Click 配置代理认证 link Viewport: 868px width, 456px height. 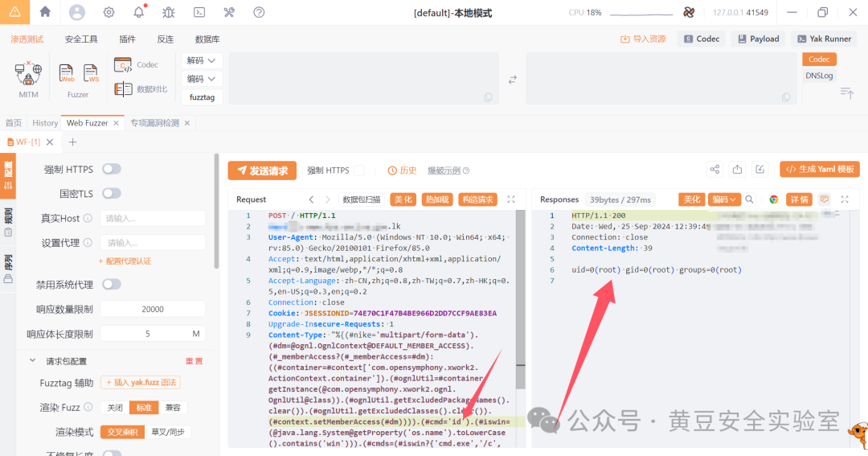point(125,261)
